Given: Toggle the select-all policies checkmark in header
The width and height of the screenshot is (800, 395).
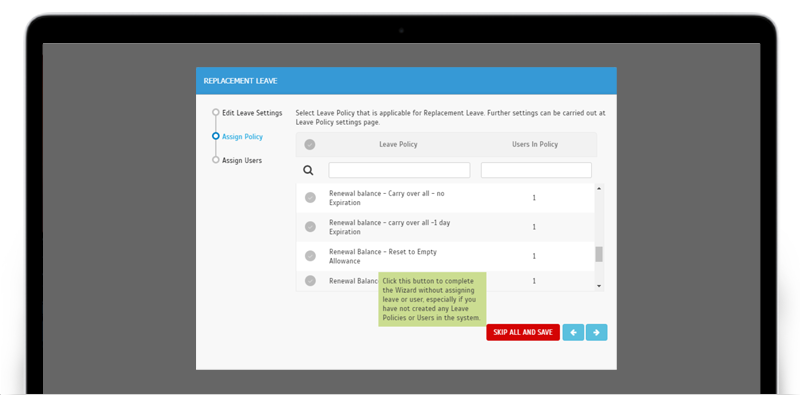Looking at the screenshot, I should tap(310, 144).
